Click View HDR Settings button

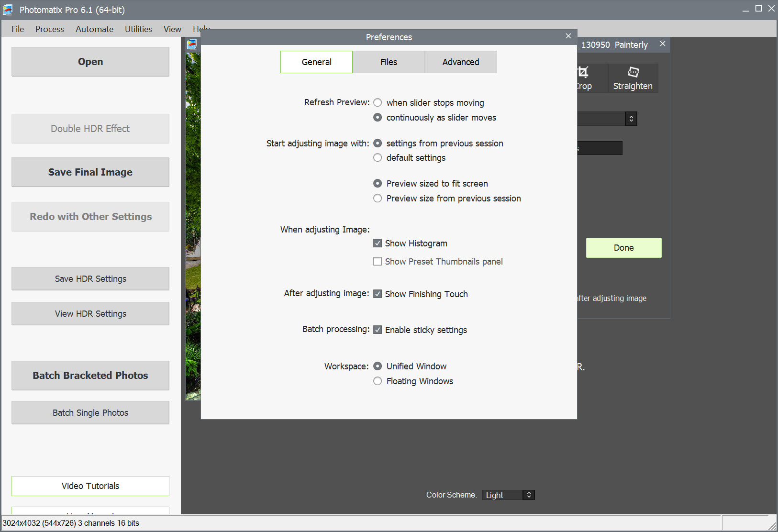[90, 314]
